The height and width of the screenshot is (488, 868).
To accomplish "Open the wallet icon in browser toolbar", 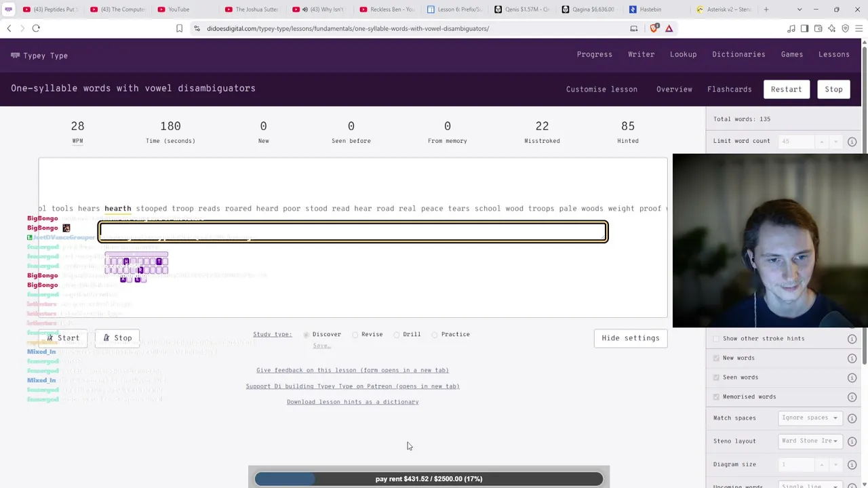I will click(x=818, y=28).
